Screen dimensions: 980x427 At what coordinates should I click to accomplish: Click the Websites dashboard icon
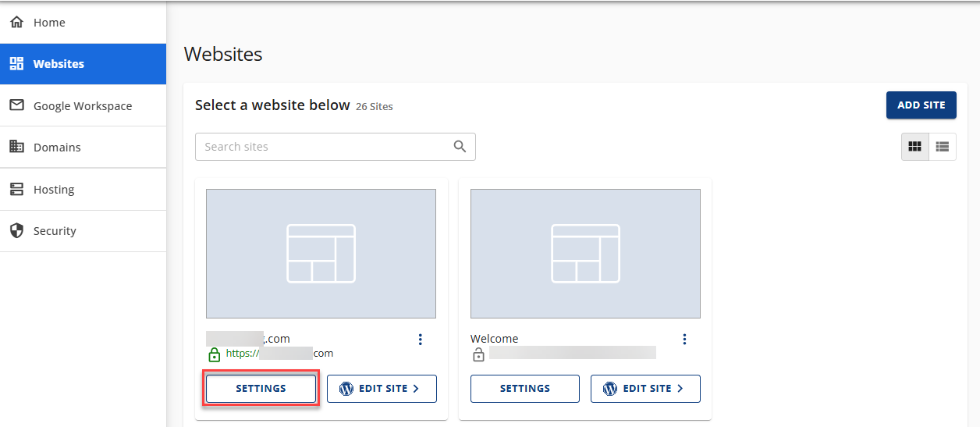coord(16,64)
